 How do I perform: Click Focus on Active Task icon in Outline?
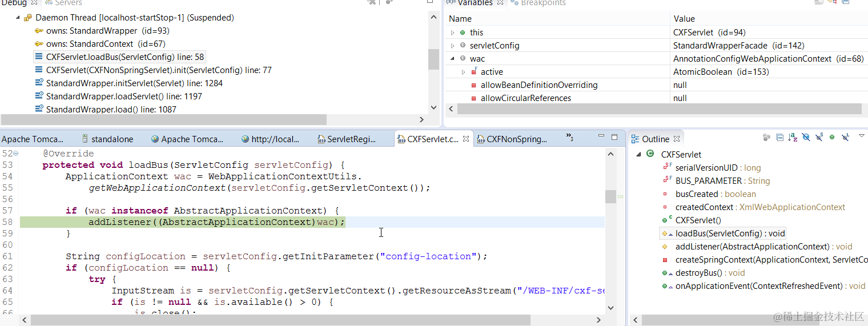tap(766, 138)
